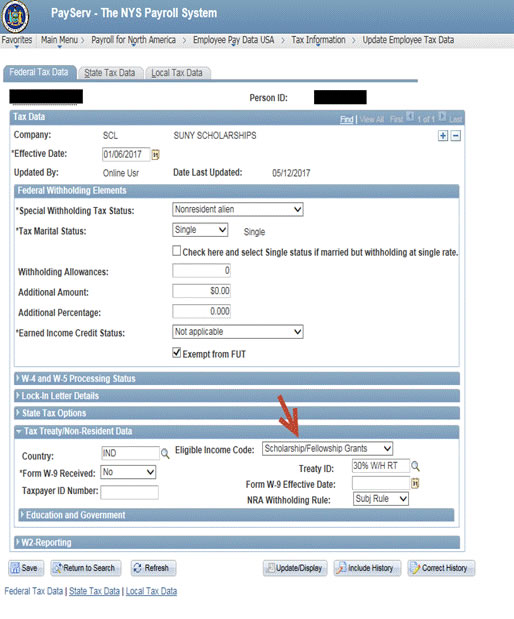Viewport: 514px width, 619px height.
Task: Click into Form W-9 Effective Date field
Action: click(x=381, y=483)
